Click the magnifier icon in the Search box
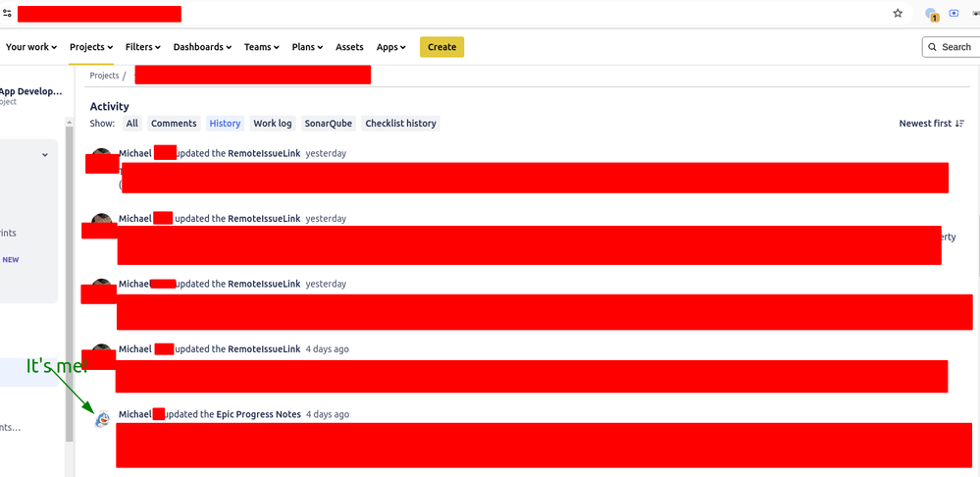This screenshot has width=980, height=477. coord(933,47)
